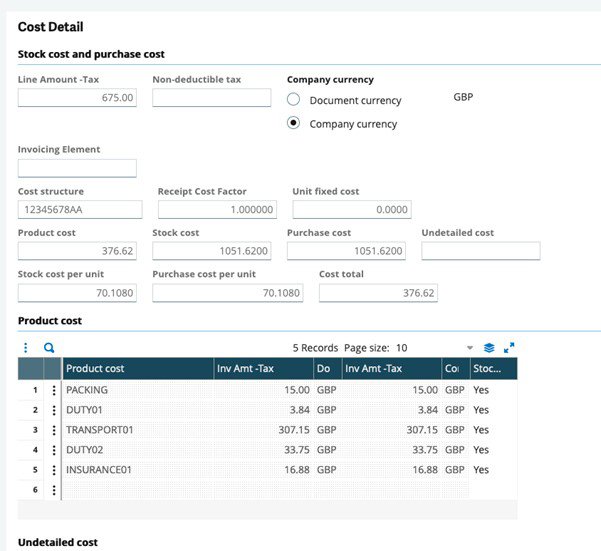Viewport: 601px width, 551px height.
Task: Click the Purchase cost field showing 1051.6200
Action: tap(346, 251)
